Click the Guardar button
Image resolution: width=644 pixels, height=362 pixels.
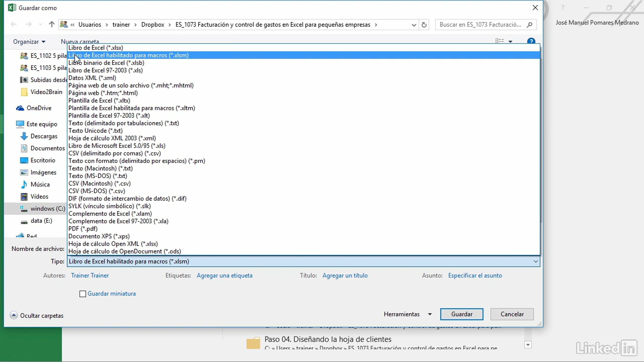462,314
